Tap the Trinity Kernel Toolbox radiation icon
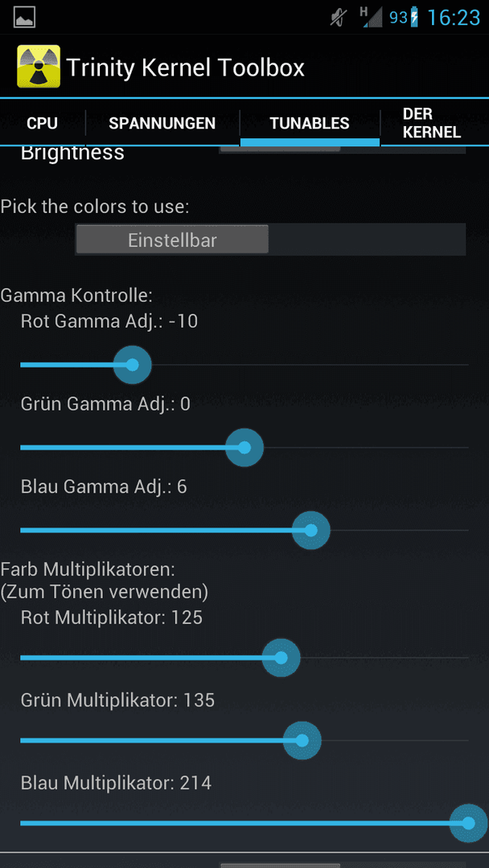The image size is (489, 868). tap(39, 67)
